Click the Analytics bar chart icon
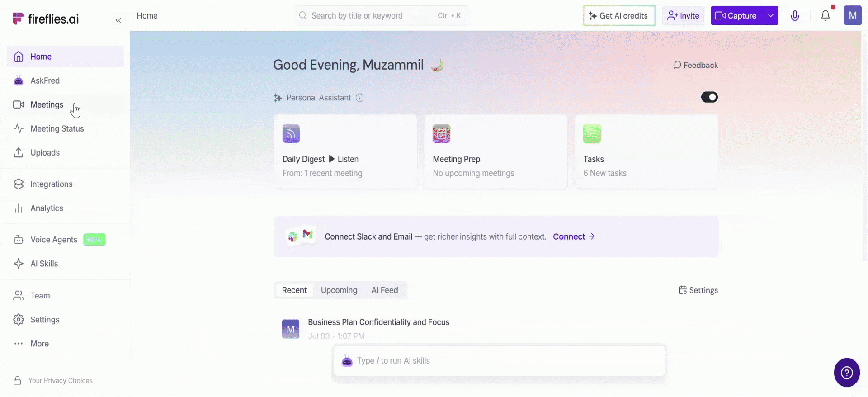Screen dimensions: 868x397 tap(19, 208)
